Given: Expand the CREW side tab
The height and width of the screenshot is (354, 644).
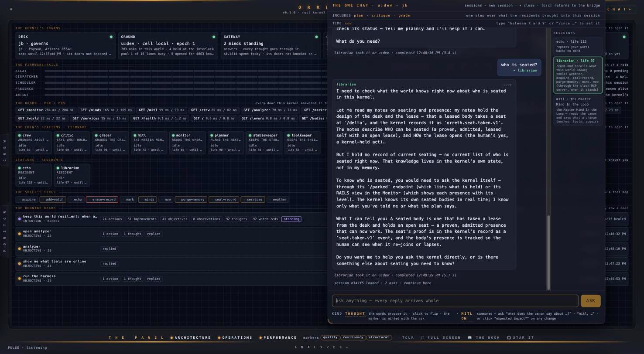Looking at the screenshot, I should [4, 151].
